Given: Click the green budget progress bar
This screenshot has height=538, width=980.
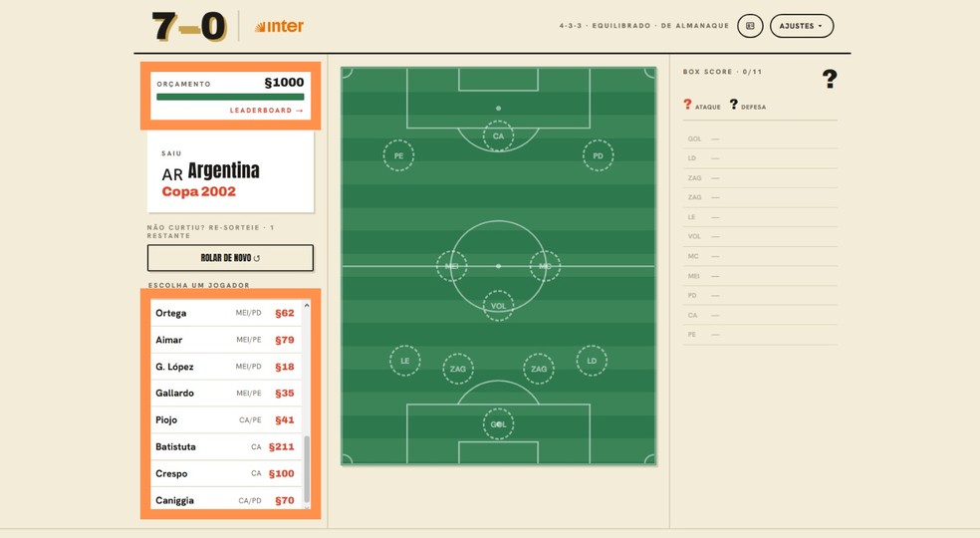Looking at the screenshot, I should (x=230, y=97).
